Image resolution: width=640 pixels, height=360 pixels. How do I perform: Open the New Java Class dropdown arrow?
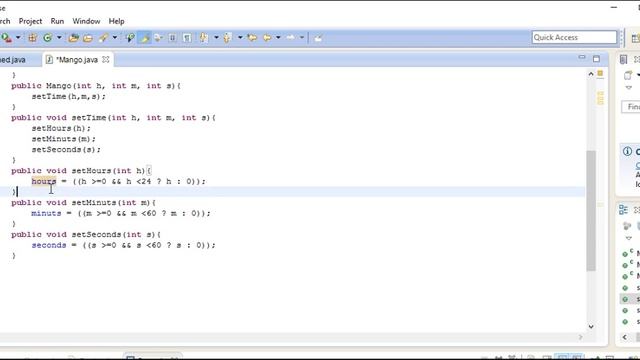[59, 38]
